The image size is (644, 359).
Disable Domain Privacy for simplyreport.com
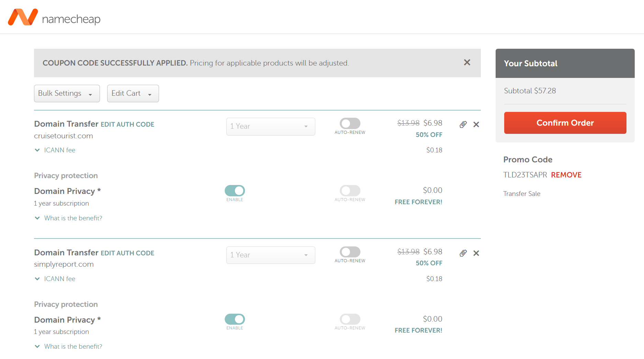point(235,319)
